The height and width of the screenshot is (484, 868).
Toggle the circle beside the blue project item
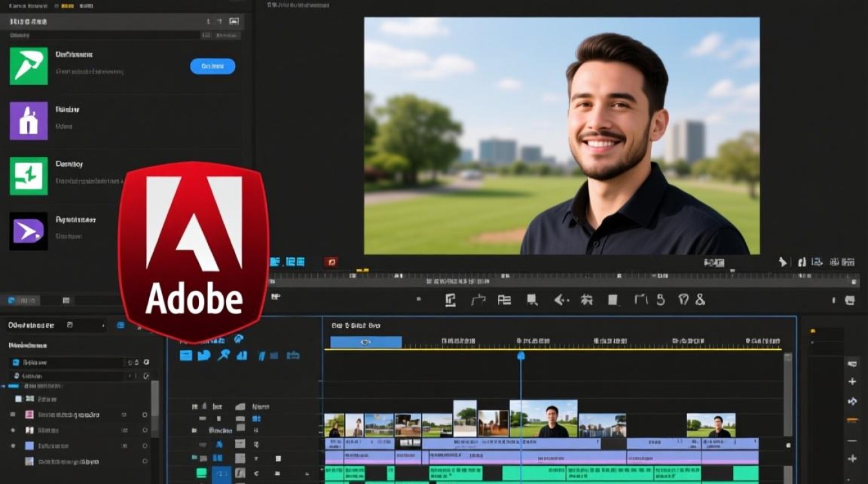pyautogui.click(x=145, y=446)
